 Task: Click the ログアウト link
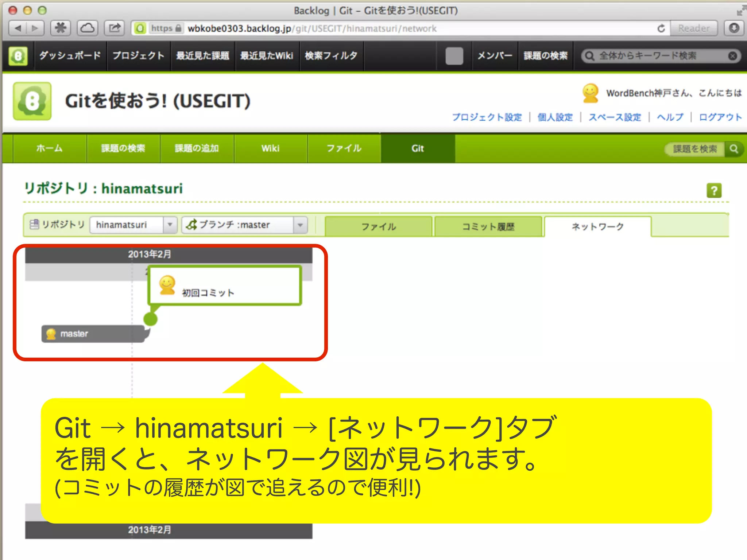pyautogui.click(x=720, y=117)
